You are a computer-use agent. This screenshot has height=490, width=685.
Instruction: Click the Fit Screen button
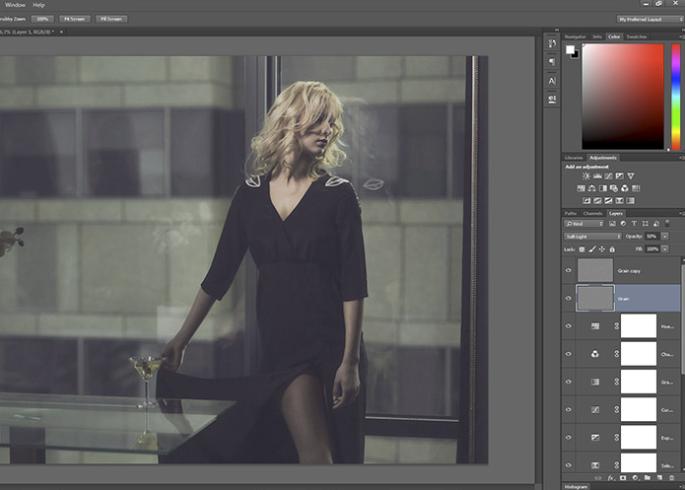pos(75,18)
